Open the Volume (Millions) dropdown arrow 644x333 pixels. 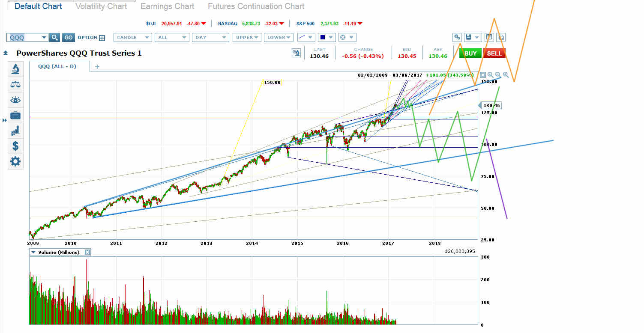pos(34,252)
